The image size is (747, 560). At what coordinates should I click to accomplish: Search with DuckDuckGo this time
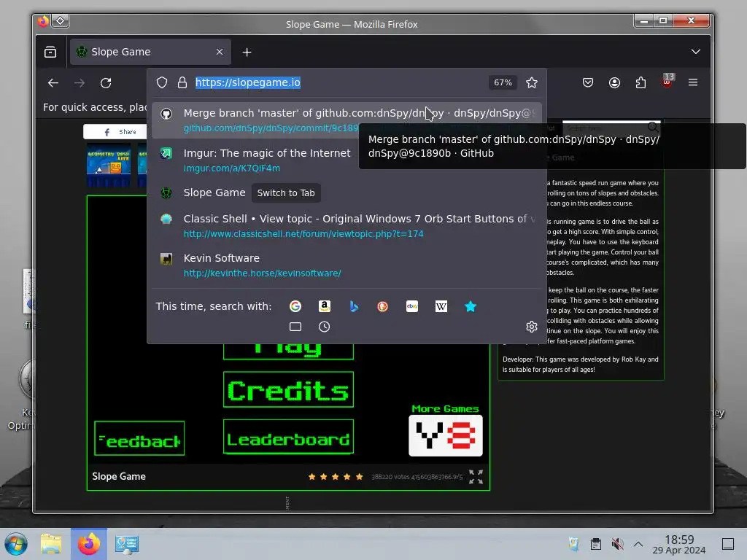pos(382,306)
